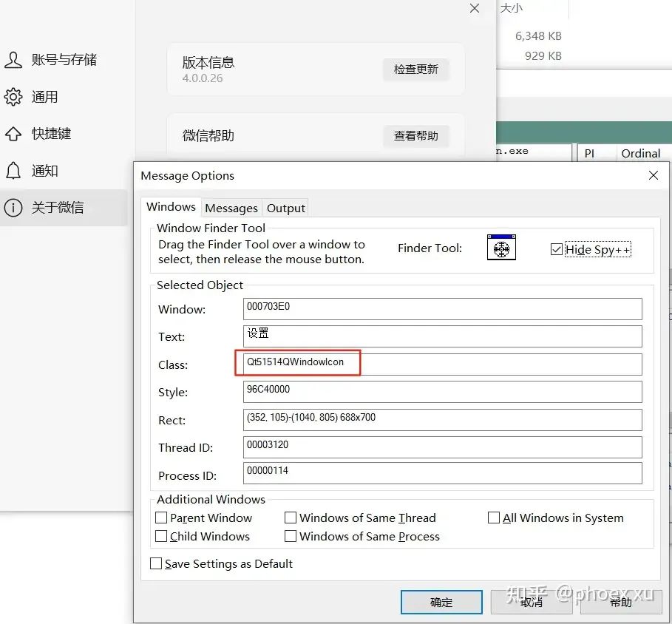Click the 929 KB file size cell

pos(543,55)
